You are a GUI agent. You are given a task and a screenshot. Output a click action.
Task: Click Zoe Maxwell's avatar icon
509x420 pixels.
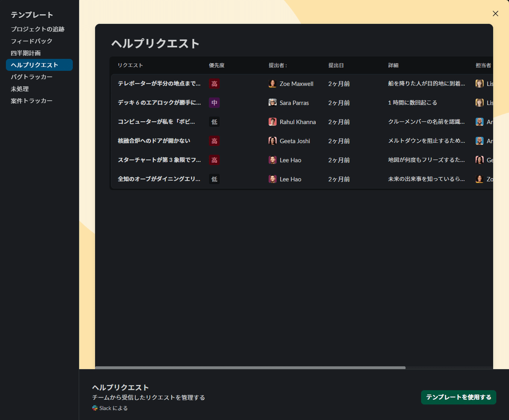click(x=272, y=83)
